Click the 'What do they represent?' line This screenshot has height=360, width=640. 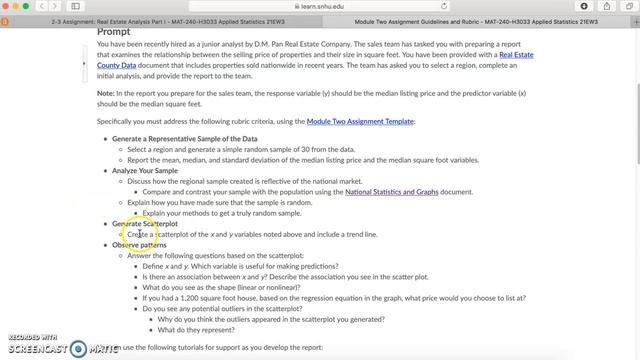point(196,330)
